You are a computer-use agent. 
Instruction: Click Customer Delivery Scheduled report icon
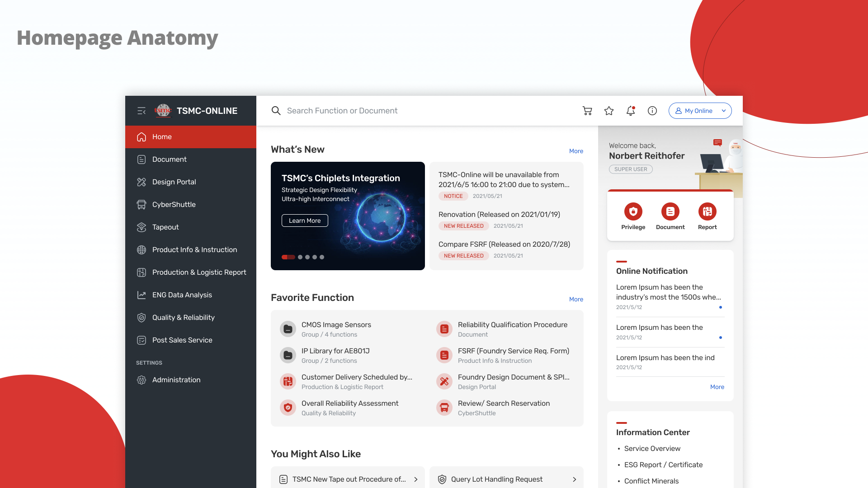coord(288,381)
